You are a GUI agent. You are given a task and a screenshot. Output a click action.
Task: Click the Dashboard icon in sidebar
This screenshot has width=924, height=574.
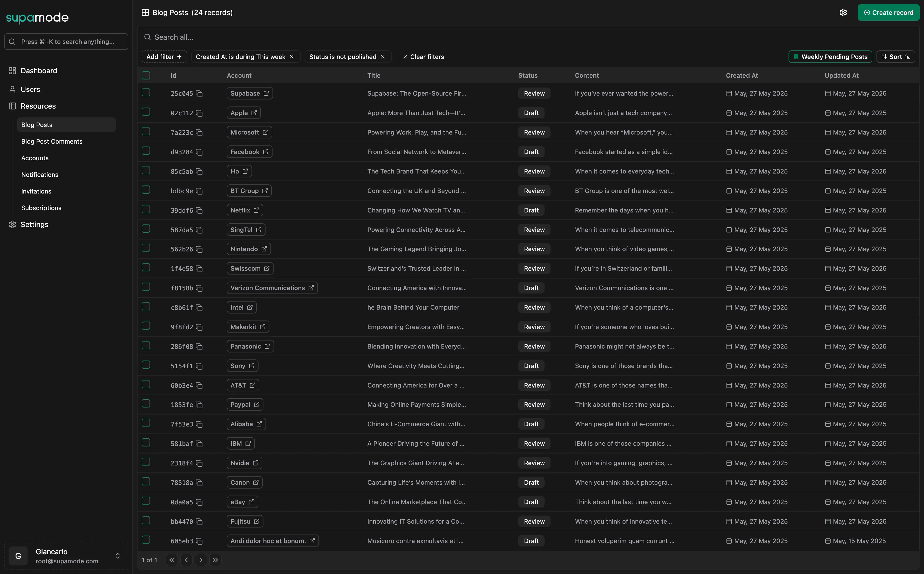12,71
